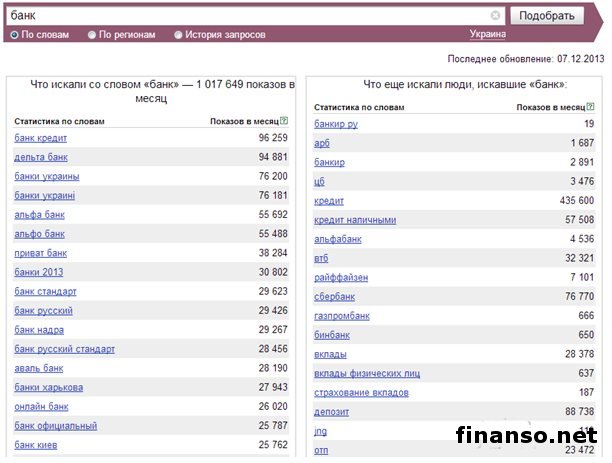Click the 'онлайн банк' keyword link
The height and width of the screenshot is (463, 612).
41,406
